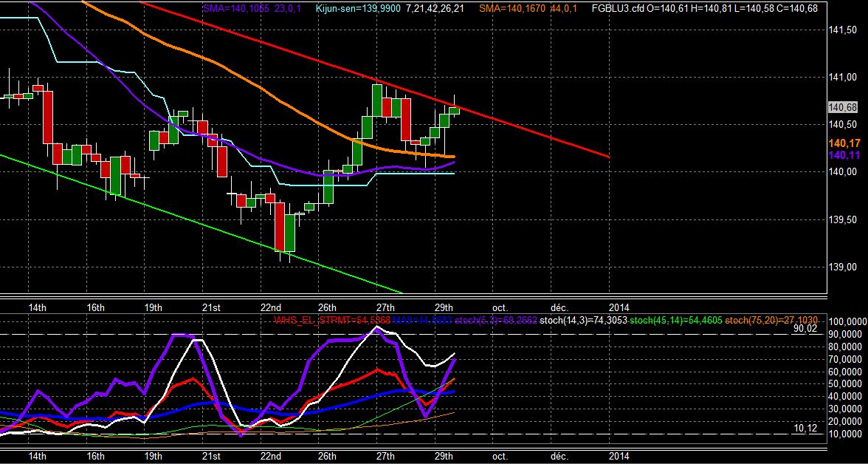Viewport: 868px width, 464px height.
Task: Click the 22nd date under the oscillator panel
Action: point(270,456)
